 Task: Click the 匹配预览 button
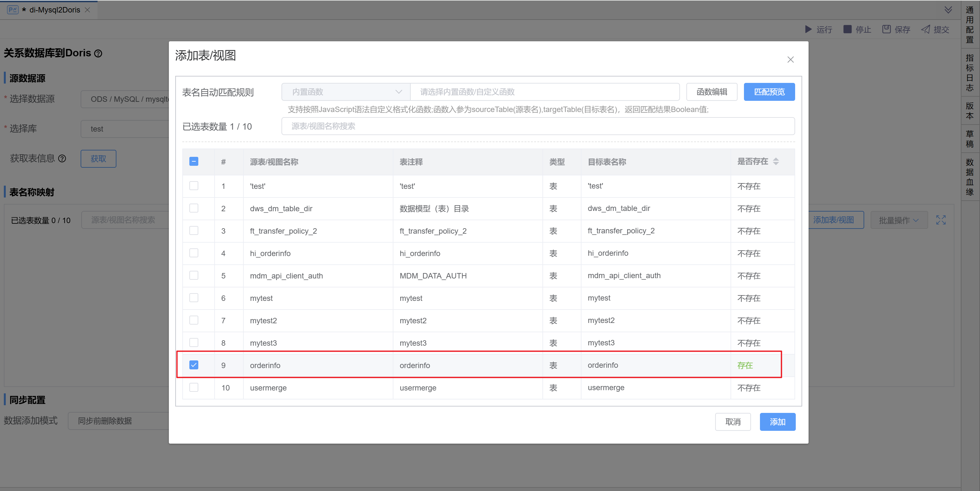click(769, 92)
